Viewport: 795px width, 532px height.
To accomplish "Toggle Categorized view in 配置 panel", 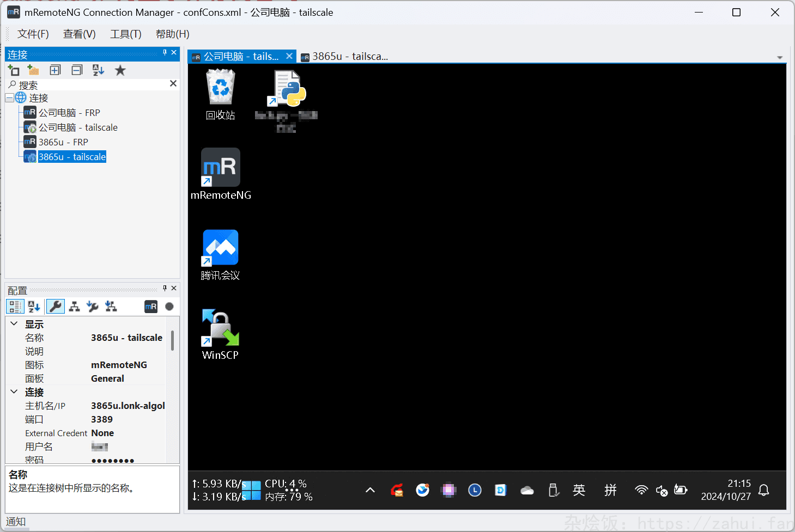I will (x=15, y=307).
